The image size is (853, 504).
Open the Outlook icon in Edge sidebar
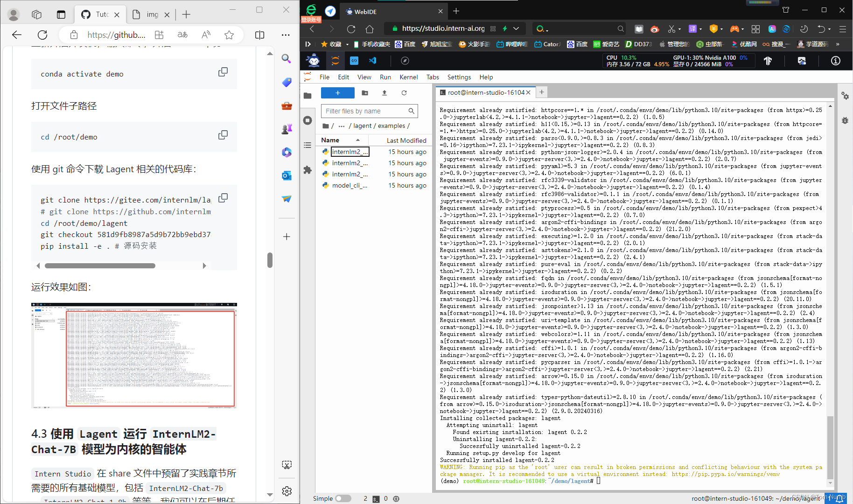tap(287, 175)
